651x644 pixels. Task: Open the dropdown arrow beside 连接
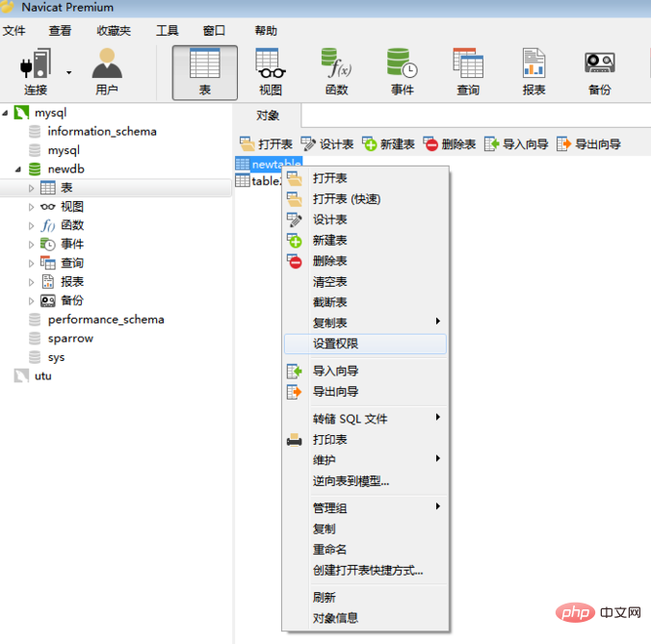[69, 72]
